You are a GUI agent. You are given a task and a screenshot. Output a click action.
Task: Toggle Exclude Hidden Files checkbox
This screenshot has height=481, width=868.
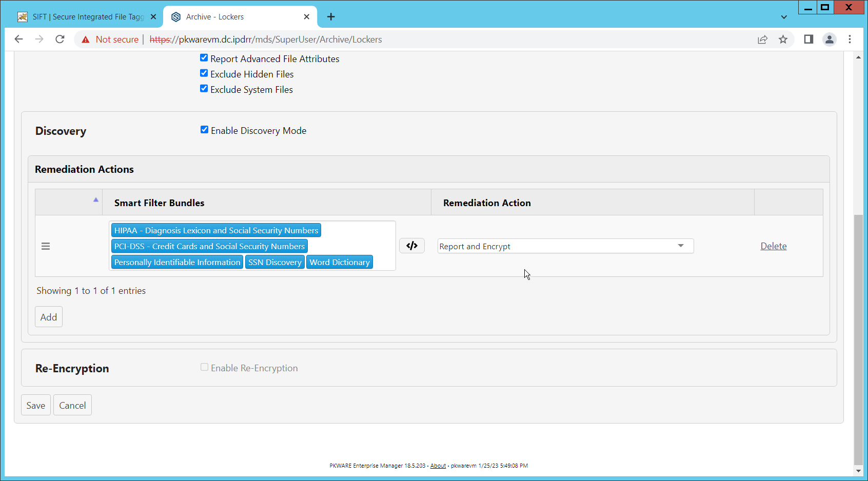[x=204, y=73]
